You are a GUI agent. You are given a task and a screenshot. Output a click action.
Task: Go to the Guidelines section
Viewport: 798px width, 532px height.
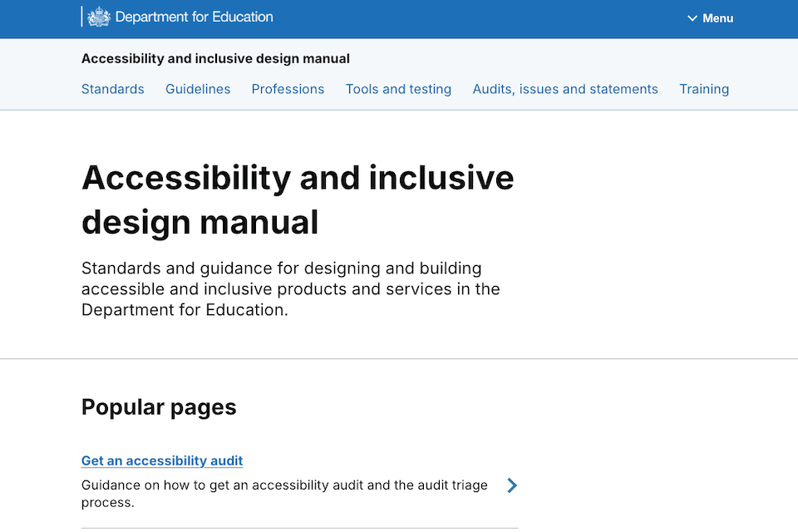tap(198, 89)
